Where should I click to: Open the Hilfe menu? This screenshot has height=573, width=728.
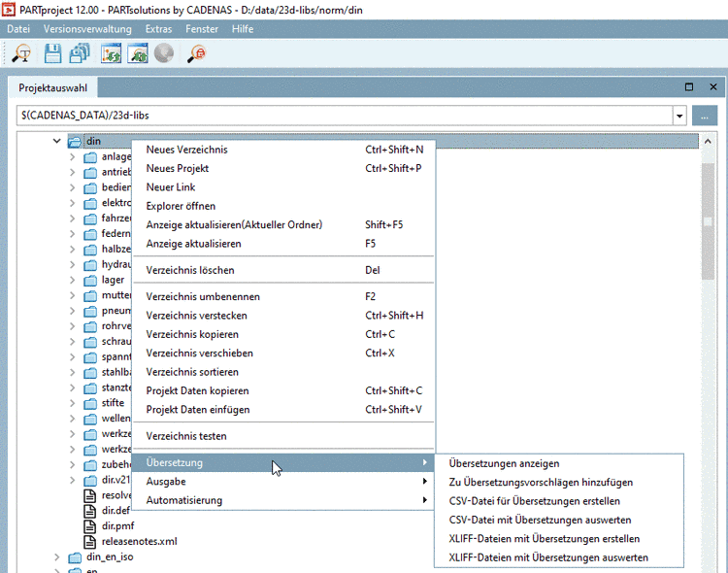point(243,29)
